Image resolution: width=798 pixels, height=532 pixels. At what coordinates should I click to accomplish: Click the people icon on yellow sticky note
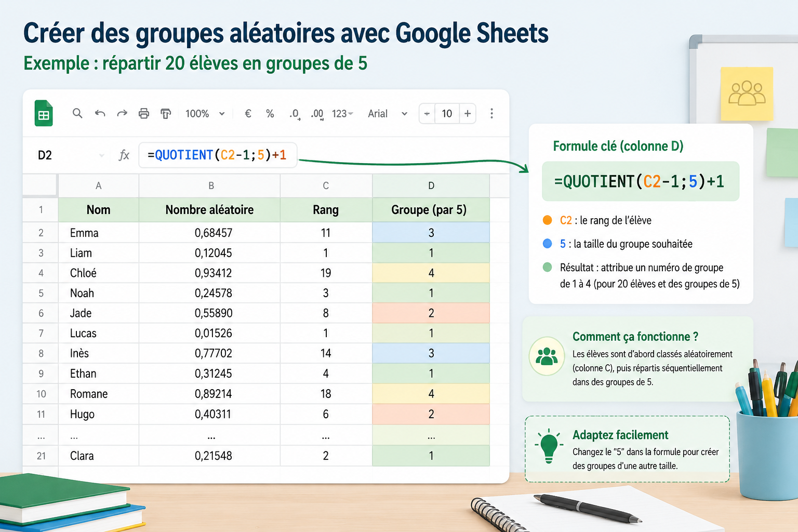click(747, 93)
